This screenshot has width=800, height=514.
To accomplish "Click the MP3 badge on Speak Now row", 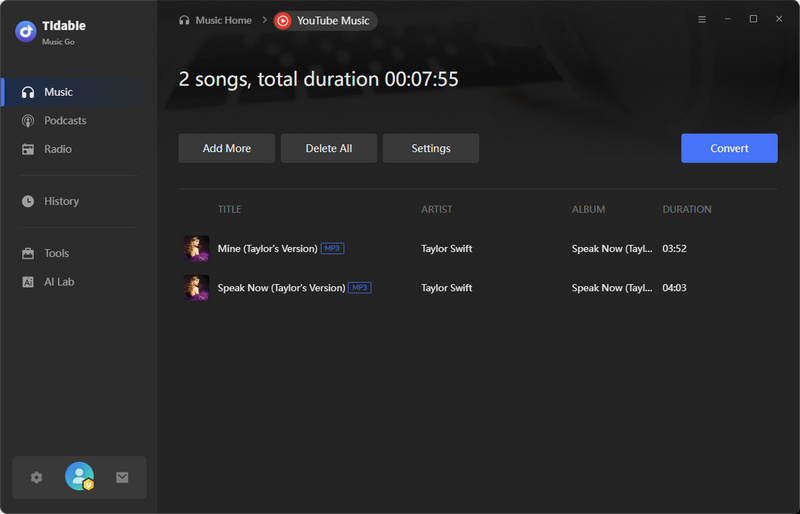I will pyautogui.click(x=360, y=288).
